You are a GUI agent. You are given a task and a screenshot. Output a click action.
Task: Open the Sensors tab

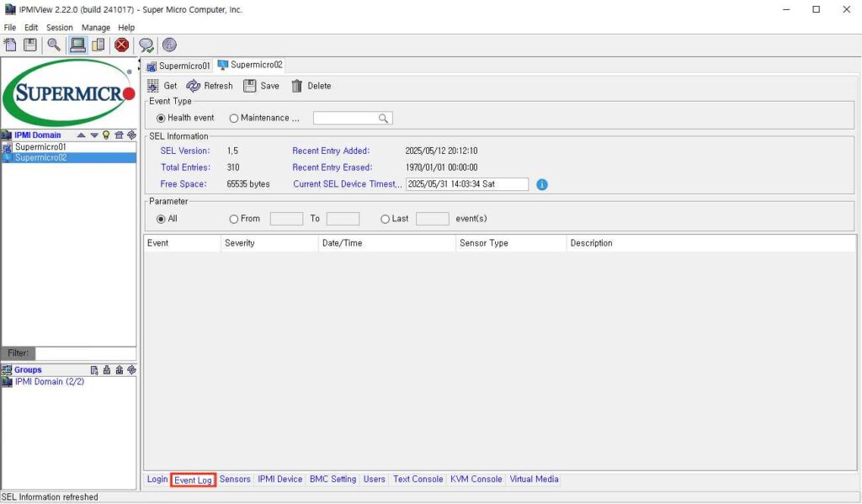[235, 480]
